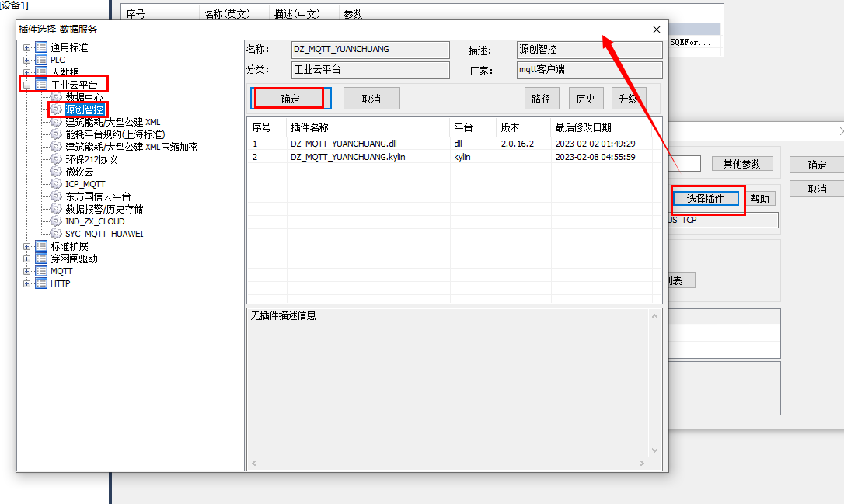Click the list icon beside 通用标准
Image resolution: width=844 pixels, height=504 pixels.
click(x=41, y=47)
